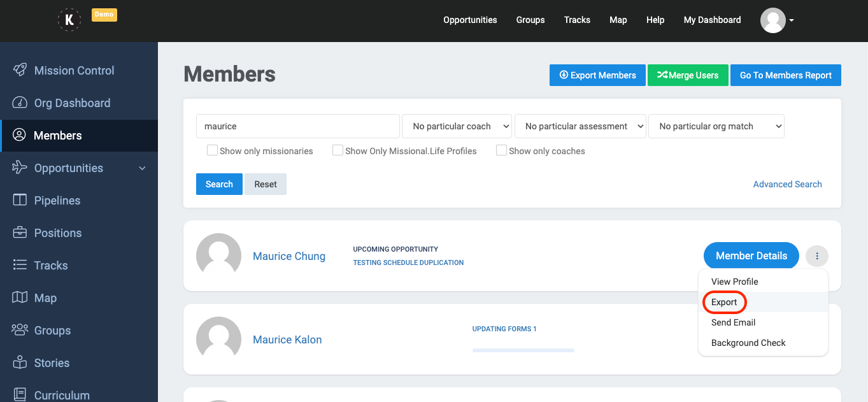Click the Opportunities airplane icon in sidebar
The width and height of the screenshot is (868, 402).
pyautogui.click(x=20, y=168)
